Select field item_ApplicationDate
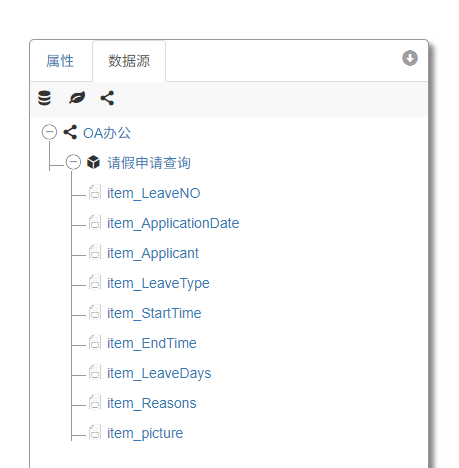Viewport: 459px width, 468px height. [x=173, y=223]
